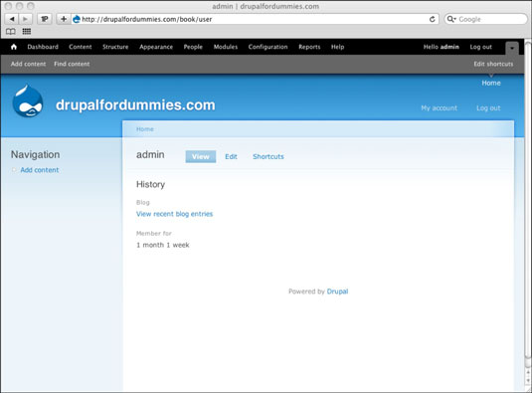Screen dimensions: 532x393
Task: Open the Configuration admin menu
Action: 268,47
